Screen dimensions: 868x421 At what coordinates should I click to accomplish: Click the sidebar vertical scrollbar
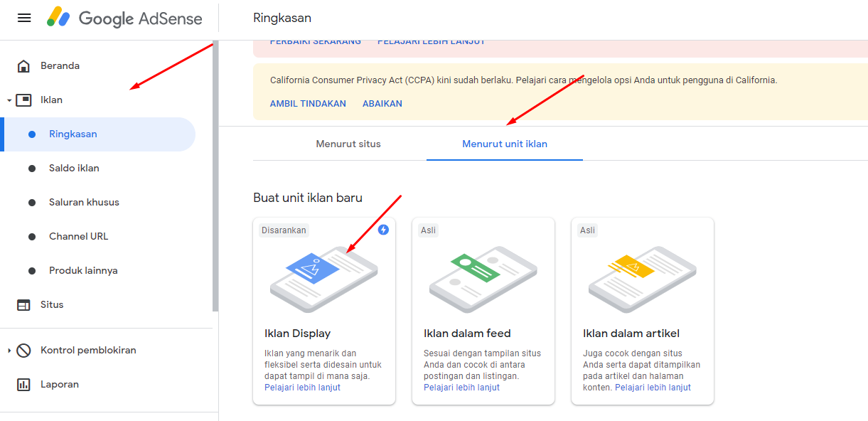click(x=215, y=176)
